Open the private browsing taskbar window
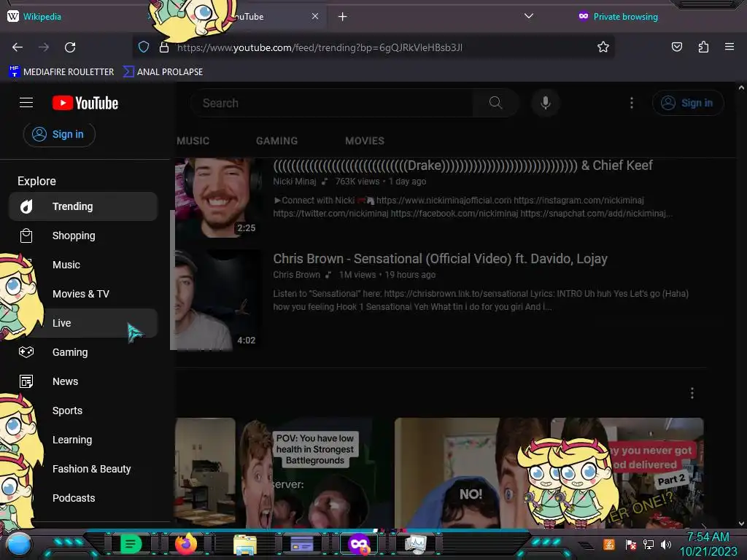Viewport: 747px width, 560px height. coord(359,544)
